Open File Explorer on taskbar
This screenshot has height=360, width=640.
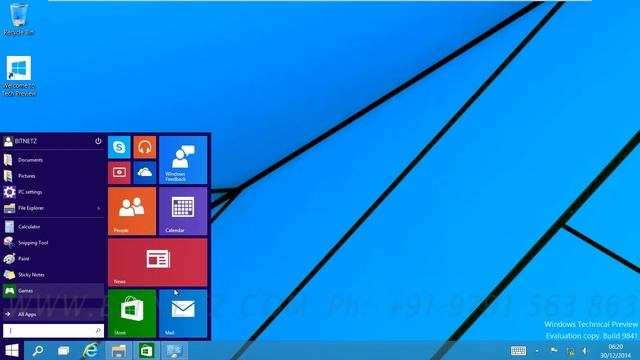click(x=119, y=351)
